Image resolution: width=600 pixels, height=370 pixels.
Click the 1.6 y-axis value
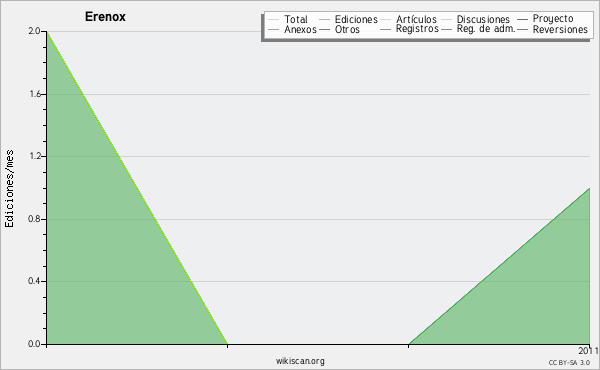[34, 94]
